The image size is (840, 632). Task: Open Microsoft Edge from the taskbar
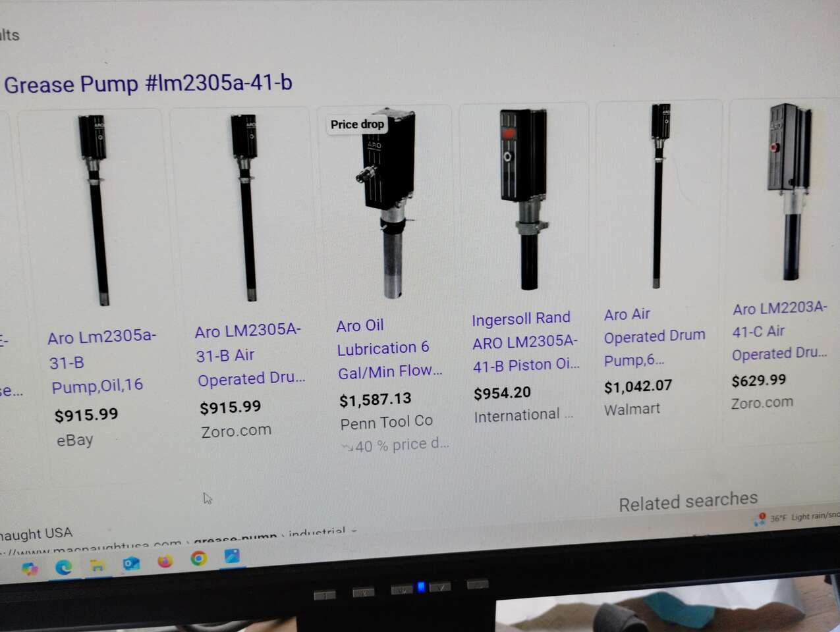click(64, 566)
